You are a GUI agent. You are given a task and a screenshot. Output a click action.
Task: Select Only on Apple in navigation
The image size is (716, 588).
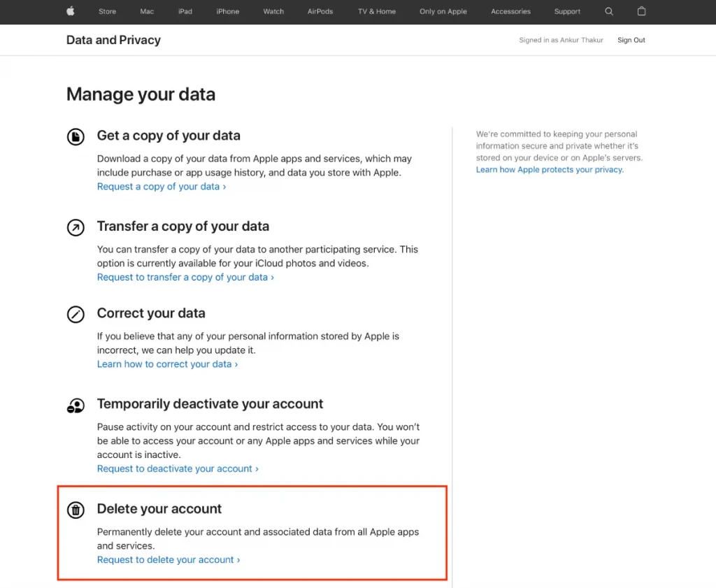click(x=443, y=12)
